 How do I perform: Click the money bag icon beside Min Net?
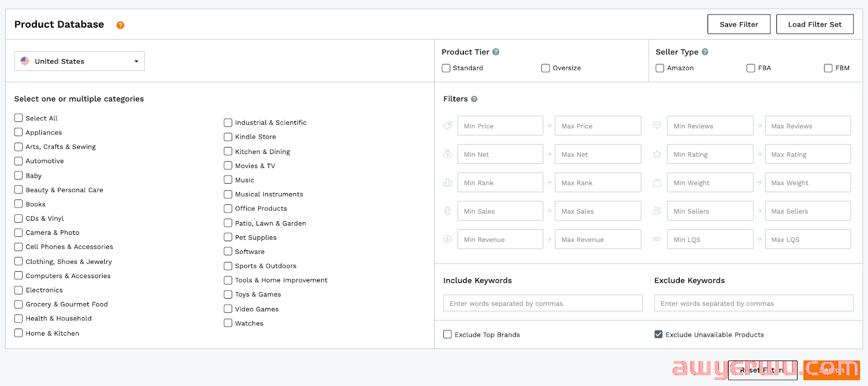click(448, 154)
